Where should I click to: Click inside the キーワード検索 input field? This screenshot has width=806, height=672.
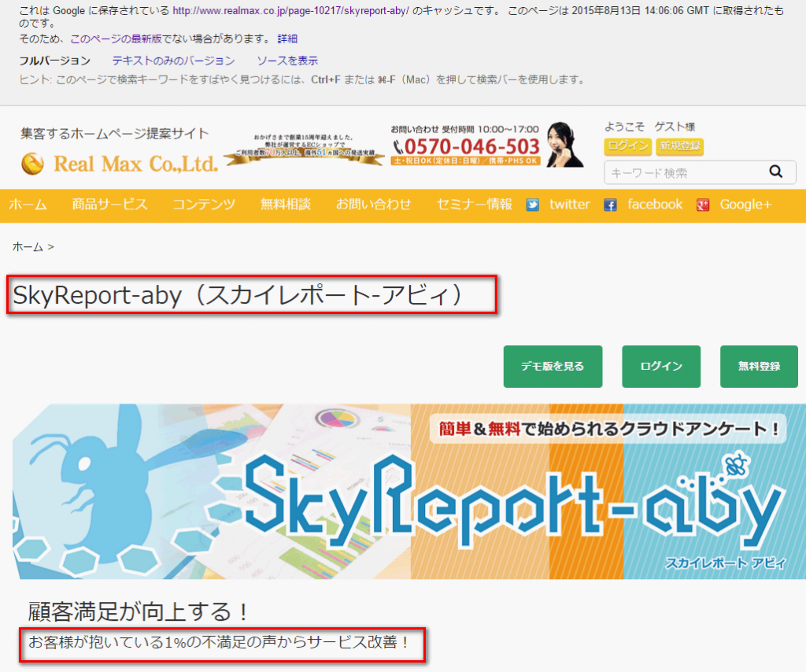click(686, 172)
